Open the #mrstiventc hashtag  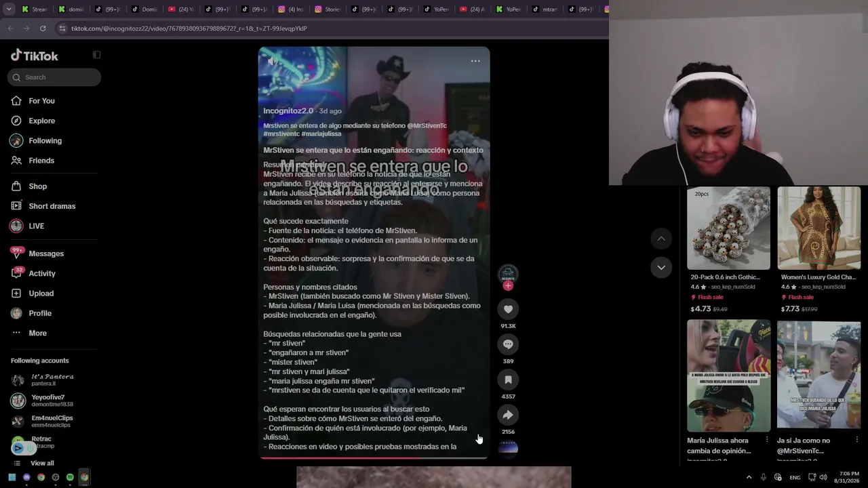click(281, 134)
